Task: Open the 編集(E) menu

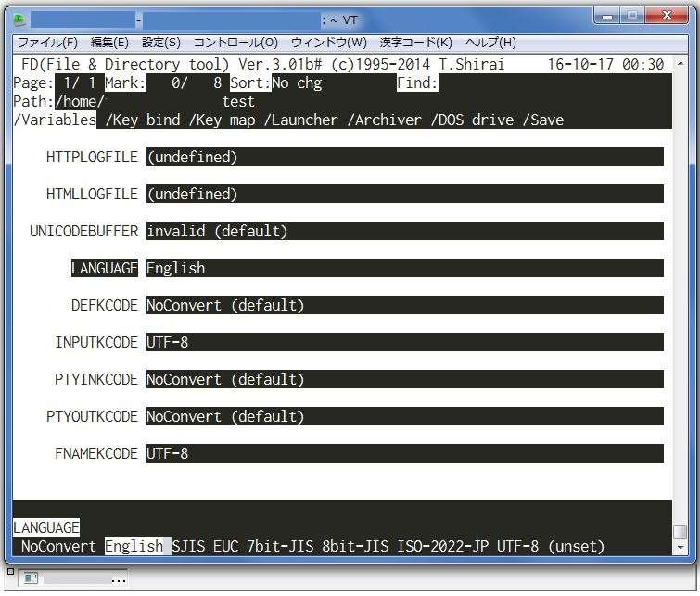Action: point(109,43)
